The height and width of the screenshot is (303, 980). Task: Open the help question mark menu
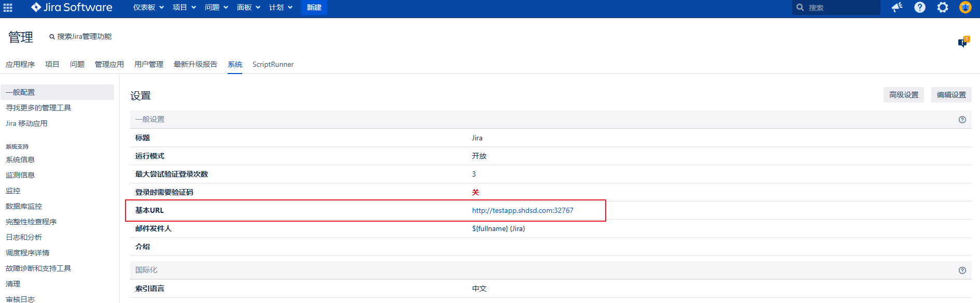[x=919, y=7]
